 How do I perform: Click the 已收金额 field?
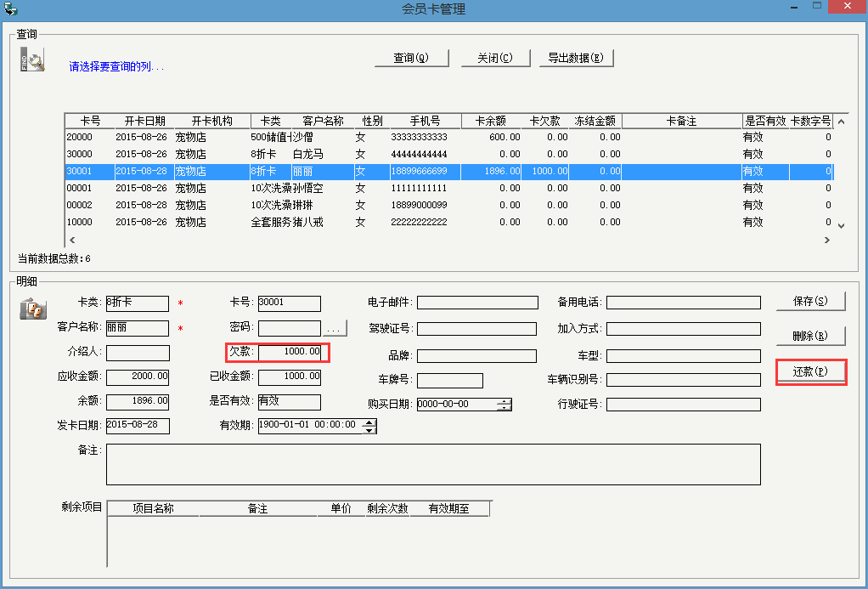[290, 377]
